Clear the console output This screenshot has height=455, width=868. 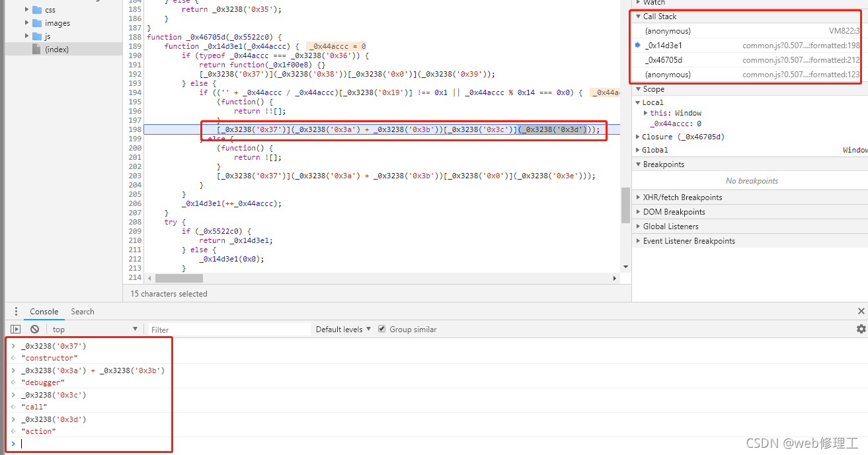click(x=34, y=329)
